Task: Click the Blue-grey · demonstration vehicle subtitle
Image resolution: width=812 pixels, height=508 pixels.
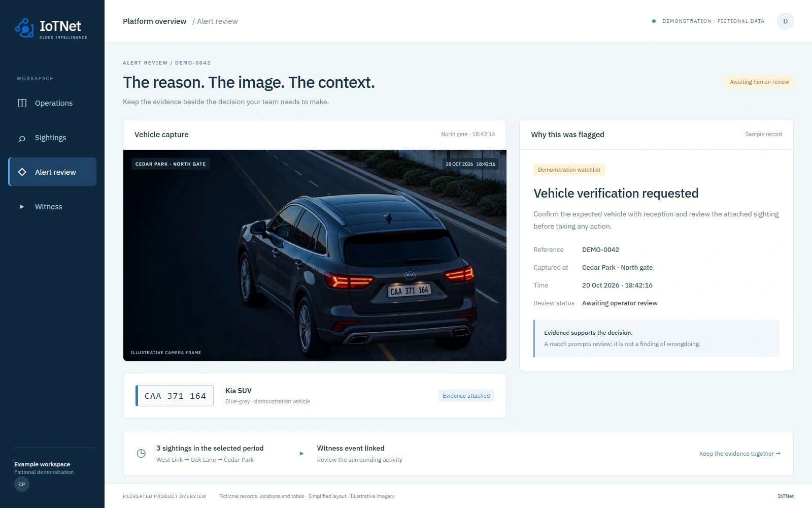Action: 267,401
